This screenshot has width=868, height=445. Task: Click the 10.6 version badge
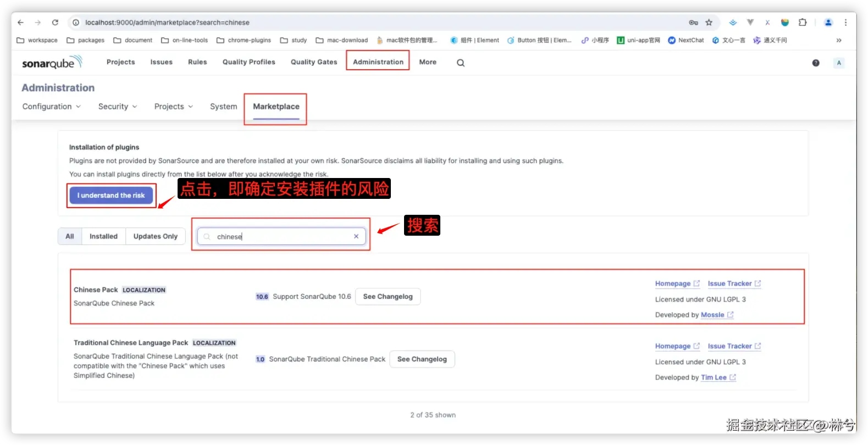(262, 297)
